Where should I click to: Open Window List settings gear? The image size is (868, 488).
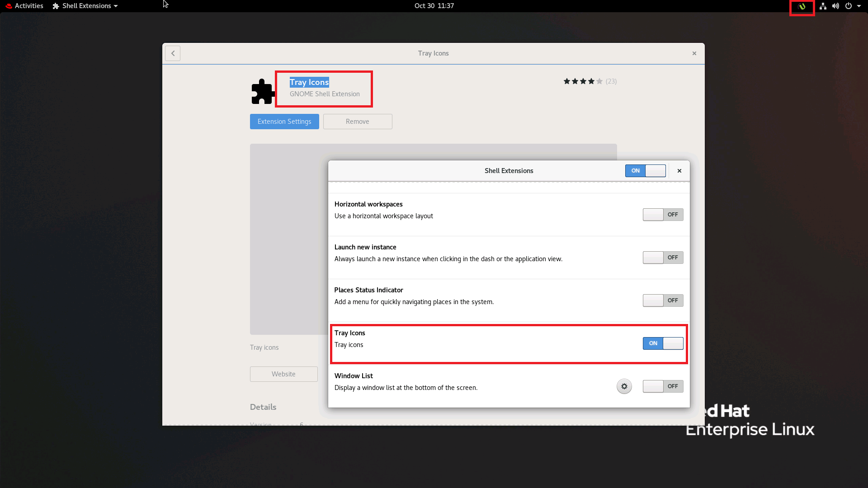(624, 386)
